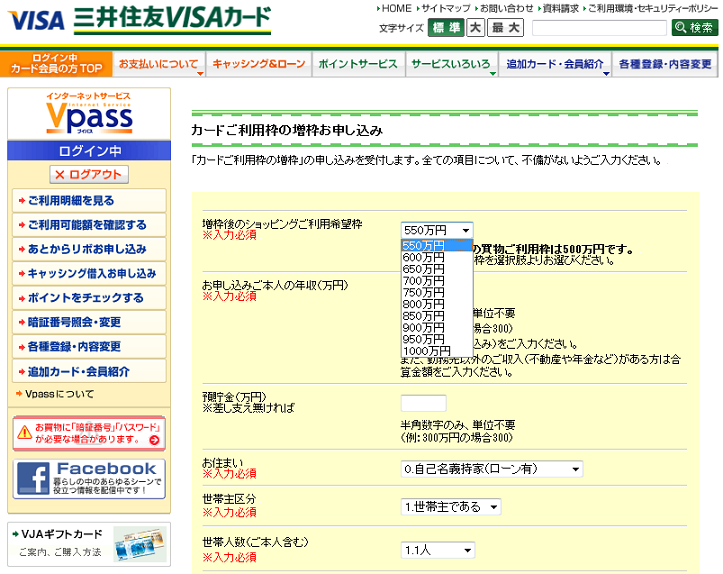Open the ポイントサービス menu tab
Viewport: 723px width, 574px height.
point(358,64)
